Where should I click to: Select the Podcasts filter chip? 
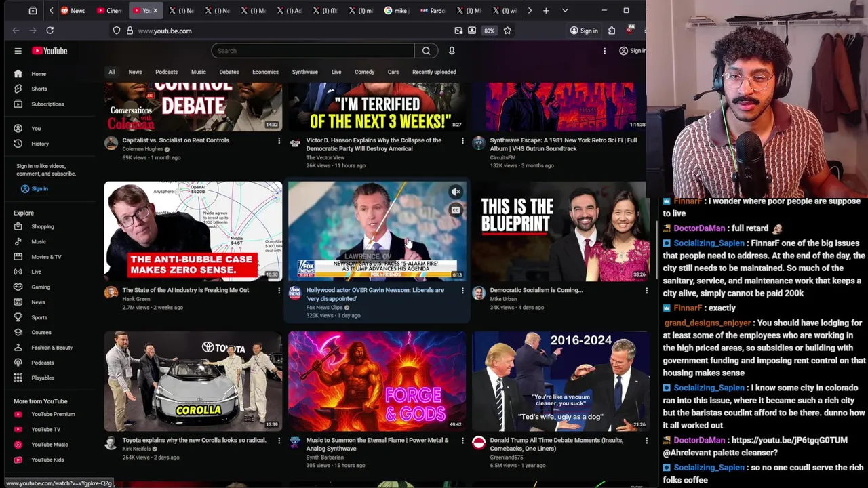[x=166, y=72]
